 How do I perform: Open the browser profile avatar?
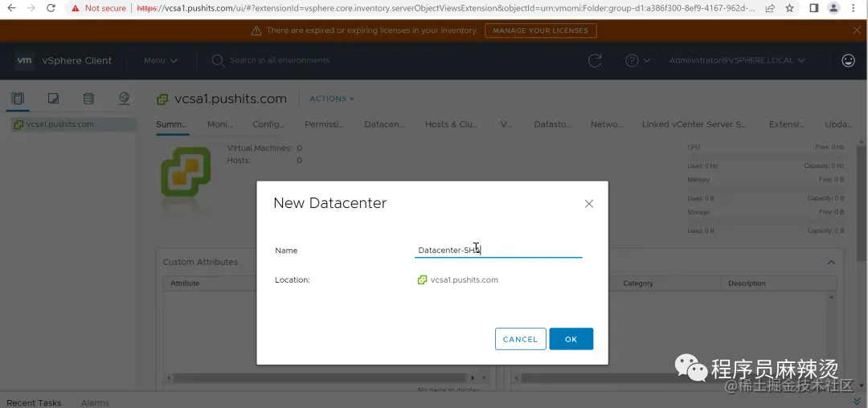coord(833,8)
